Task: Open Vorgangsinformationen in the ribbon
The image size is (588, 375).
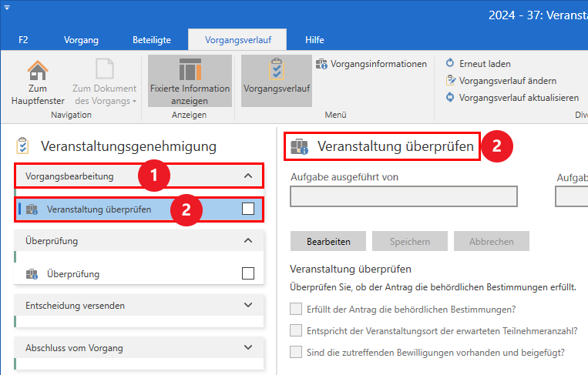Action: (x=371, y=64)
